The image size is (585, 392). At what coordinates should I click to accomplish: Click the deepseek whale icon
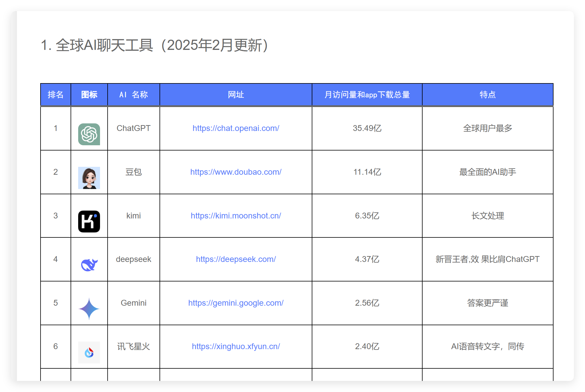89,265
